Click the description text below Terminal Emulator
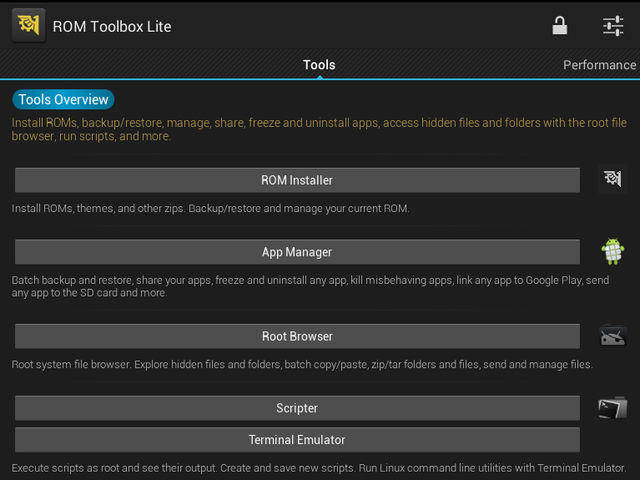This screenshot has width=640, height=480. click(x=318, y=468)
